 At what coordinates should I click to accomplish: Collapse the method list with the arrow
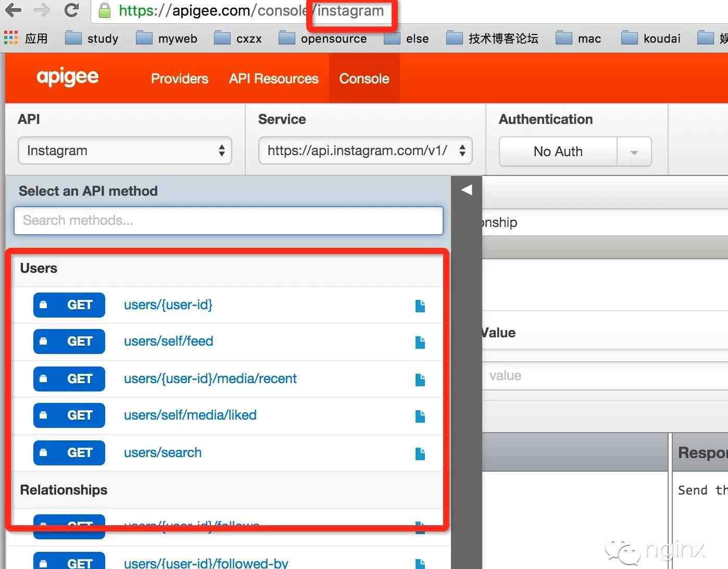pyautogui.click(x=467, y=190)
